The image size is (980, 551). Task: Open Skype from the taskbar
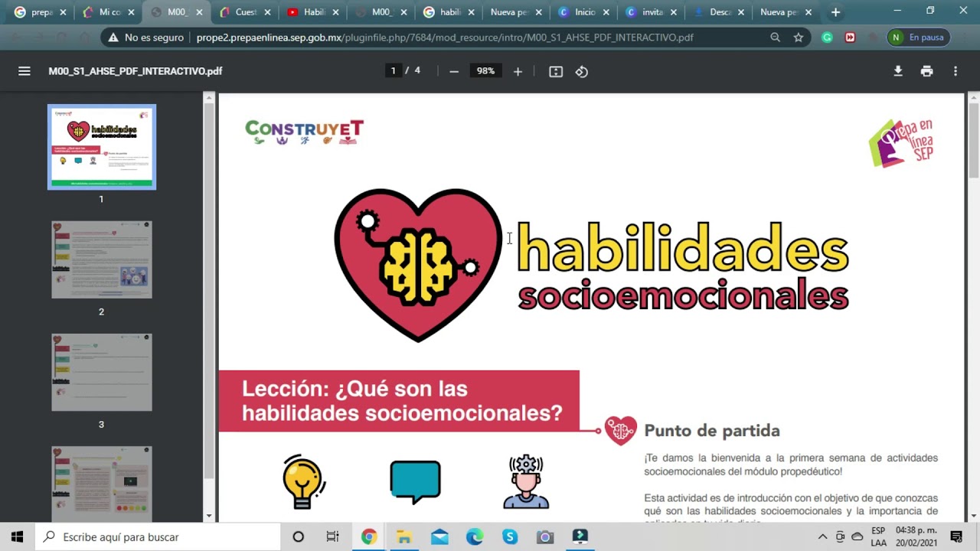click(x=510, y=537)
